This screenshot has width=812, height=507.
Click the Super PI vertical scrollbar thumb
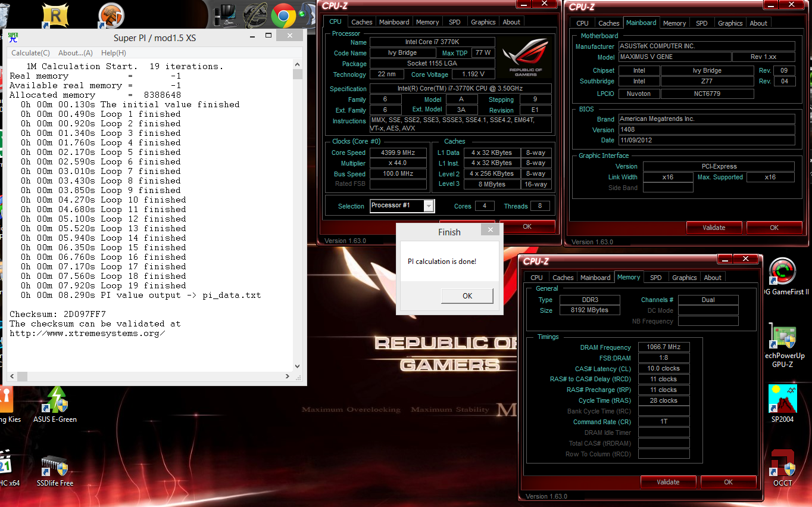click(x=298, y=74)
